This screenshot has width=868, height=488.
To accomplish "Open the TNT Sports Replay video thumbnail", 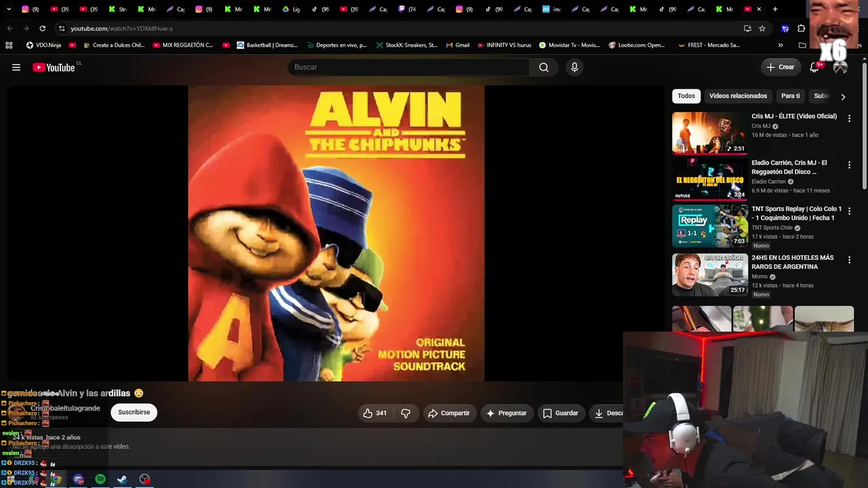I will (x=709, y=226).
